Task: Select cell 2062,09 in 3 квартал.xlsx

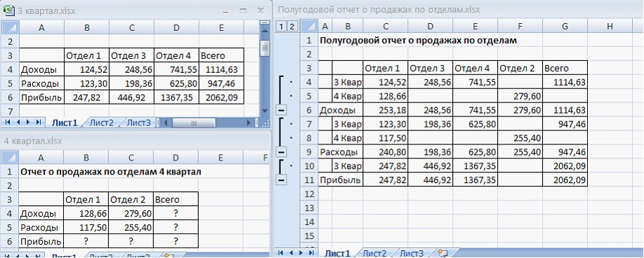Action: pyautogui.click(x=221, y=97)
